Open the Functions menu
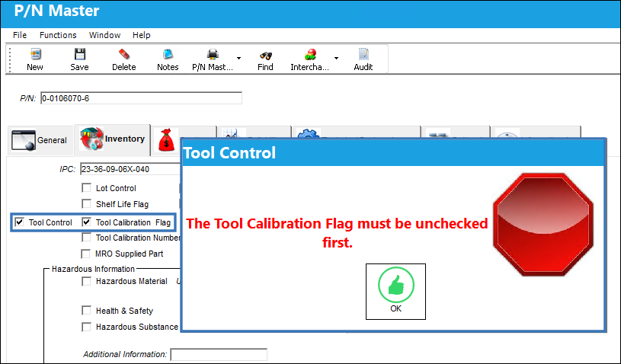This screenshot has height=364, width=621. coord(58,35)
